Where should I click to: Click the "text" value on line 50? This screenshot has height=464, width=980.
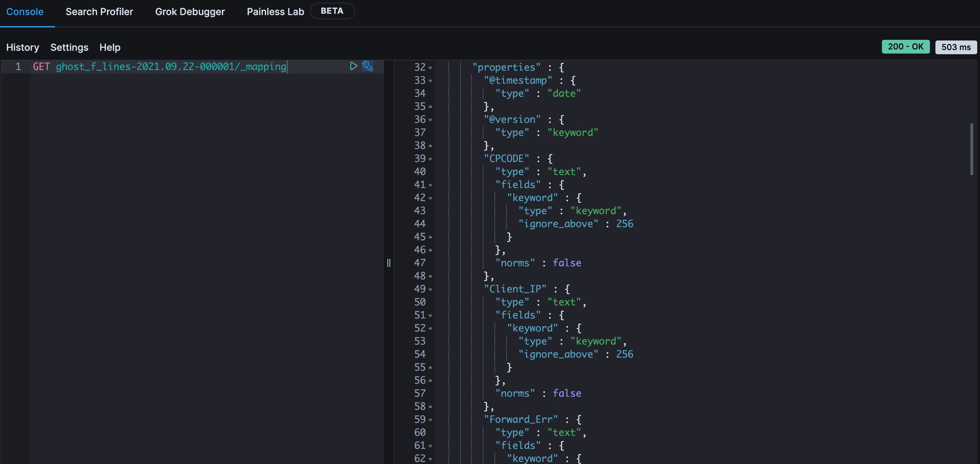[564, 302]
